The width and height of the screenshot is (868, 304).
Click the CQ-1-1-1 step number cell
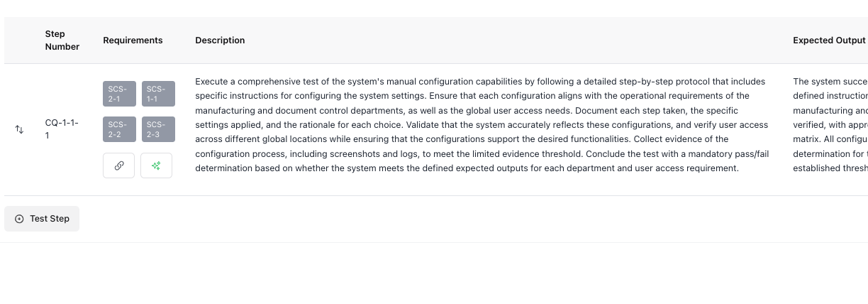(x=62, y=129)
